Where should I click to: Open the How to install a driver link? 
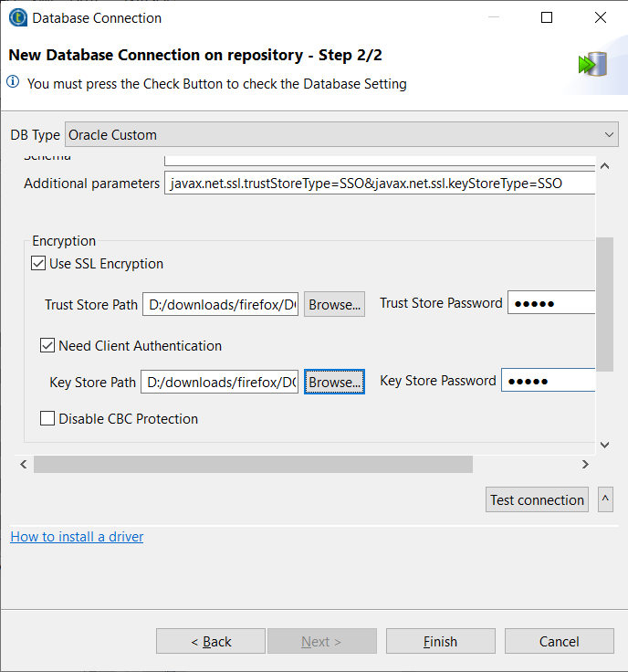coord(77,537)
